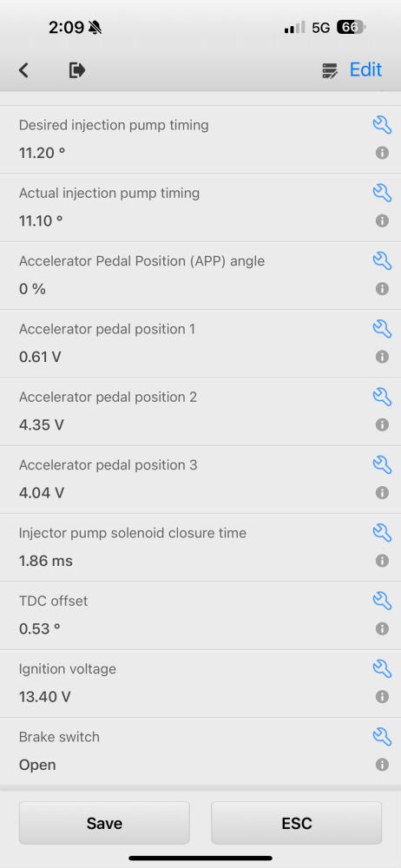
Task: Tap the Edit link in header
Action: [x=365, y=69]
